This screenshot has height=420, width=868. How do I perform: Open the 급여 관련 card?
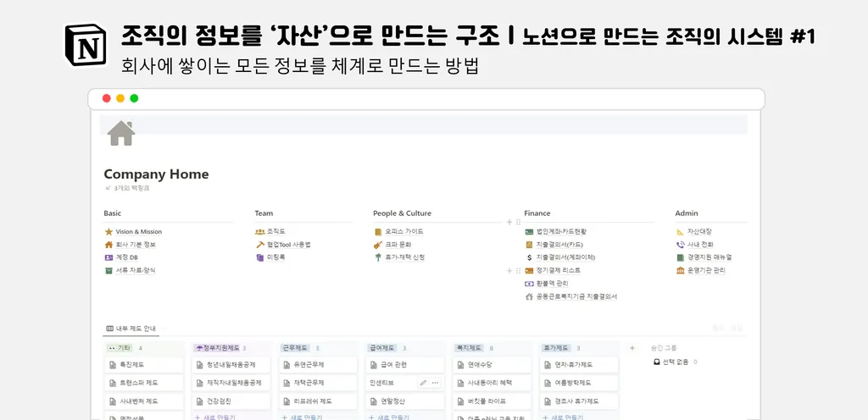coord(405,365)
